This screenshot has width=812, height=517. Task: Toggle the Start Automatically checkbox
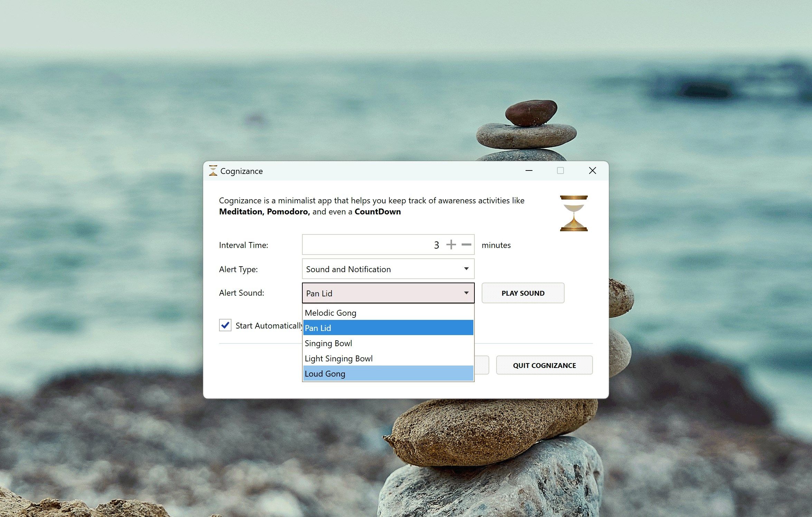click(x=225, y=325)
